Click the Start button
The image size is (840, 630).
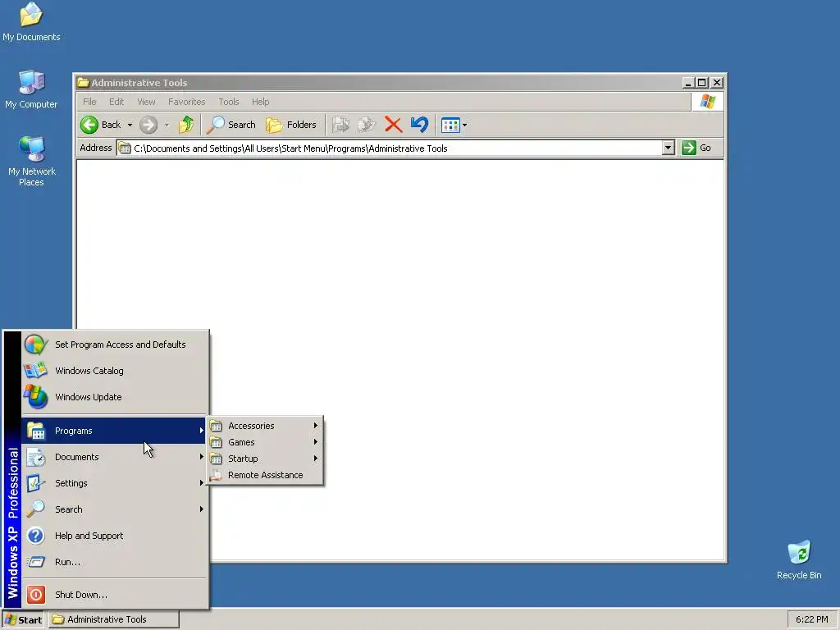pyautogui.click(x=23, y=620)
